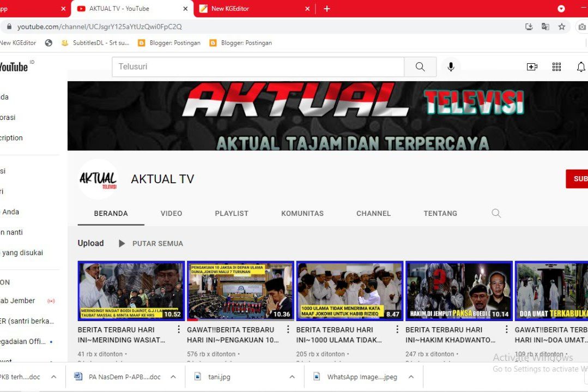Open title GAWAT!!BERITA TERBARU HARI INI~PENGAKUAN 10
The width and height of the screenshot is (588, 392).
pos(233,335)
